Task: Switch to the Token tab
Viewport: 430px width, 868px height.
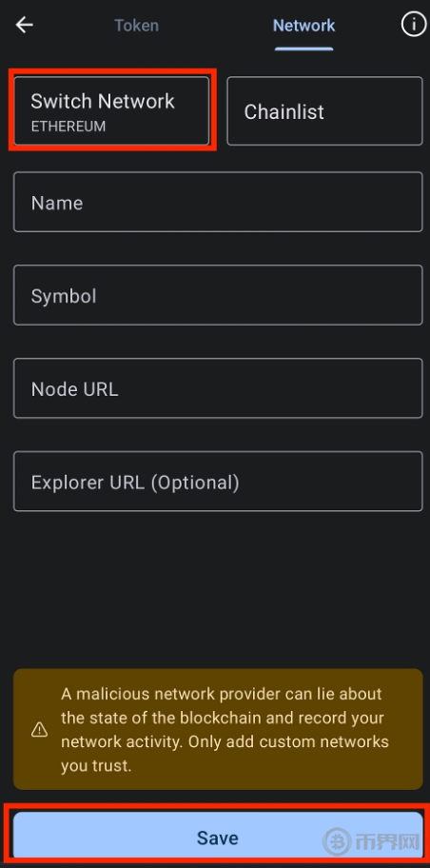Action: [x=136, y=26]
